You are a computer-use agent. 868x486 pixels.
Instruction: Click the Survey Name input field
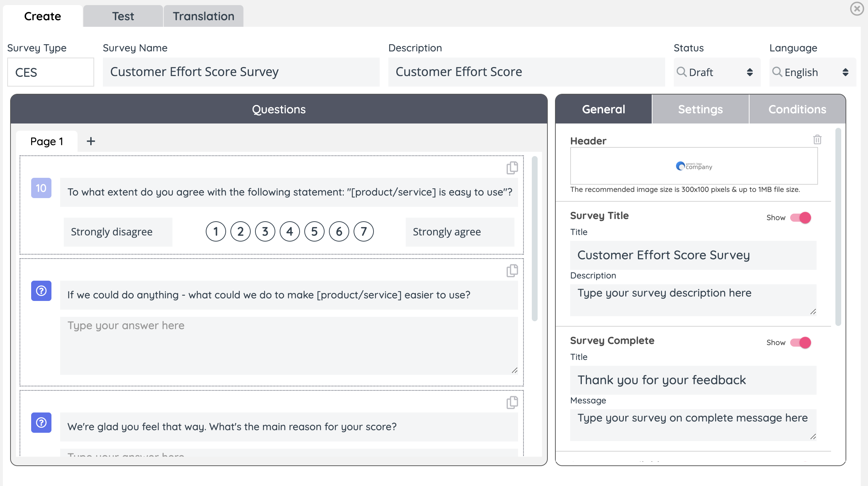[241, 72]
